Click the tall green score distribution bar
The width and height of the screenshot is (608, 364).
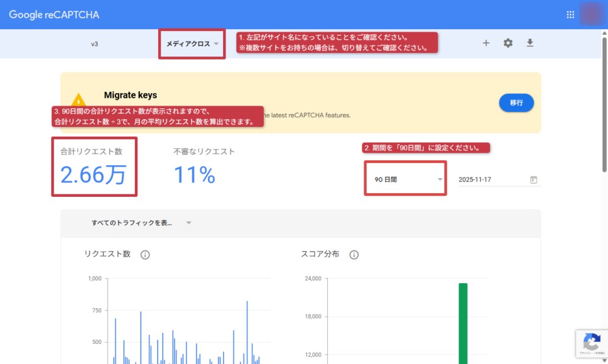[x=463, y=322]
